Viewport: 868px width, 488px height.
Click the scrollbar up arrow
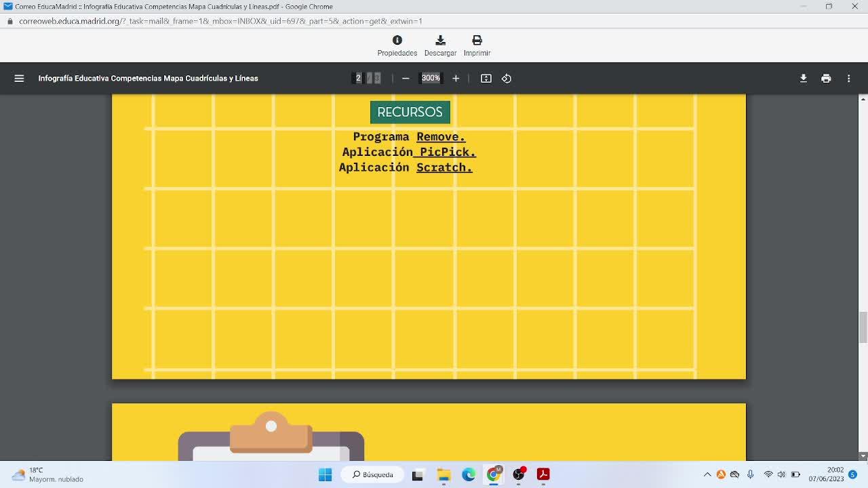[863, 99]
